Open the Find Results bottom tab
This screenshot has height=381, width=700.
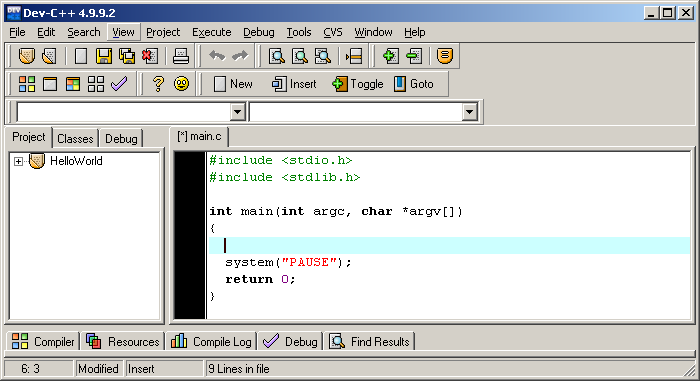[x=369, y=342]
